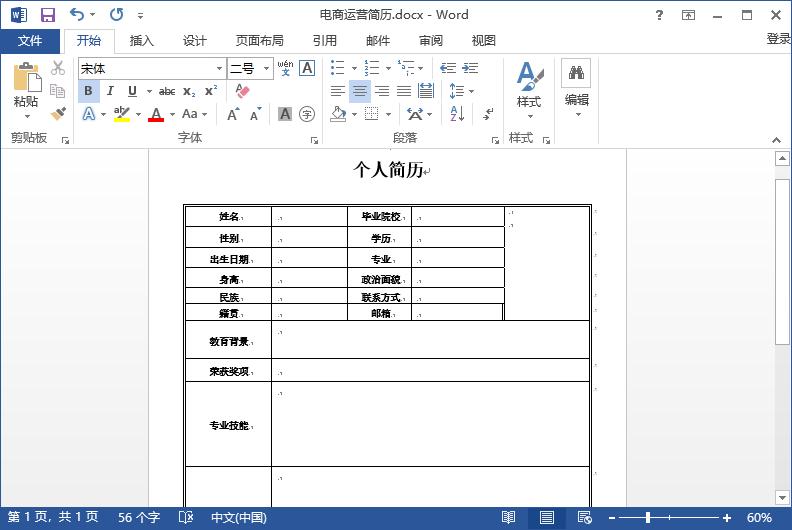Click the 姓名 table cell
The height and width of the screenshot is (530, 792).
[229, 216]
